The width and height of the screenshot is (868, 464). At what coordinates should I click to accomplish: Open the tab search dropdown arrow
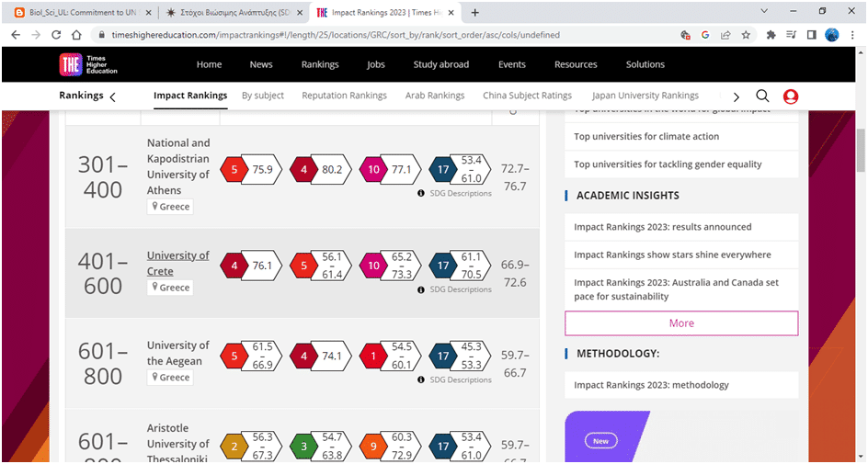(x=764, y=11)
